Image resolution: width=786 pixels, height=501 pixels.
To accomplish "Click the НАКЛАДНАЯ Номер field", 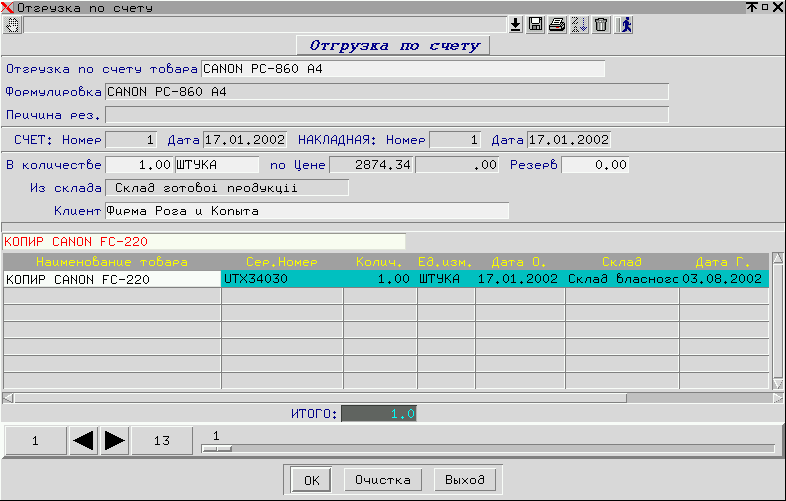I will [x=455, y=139].
